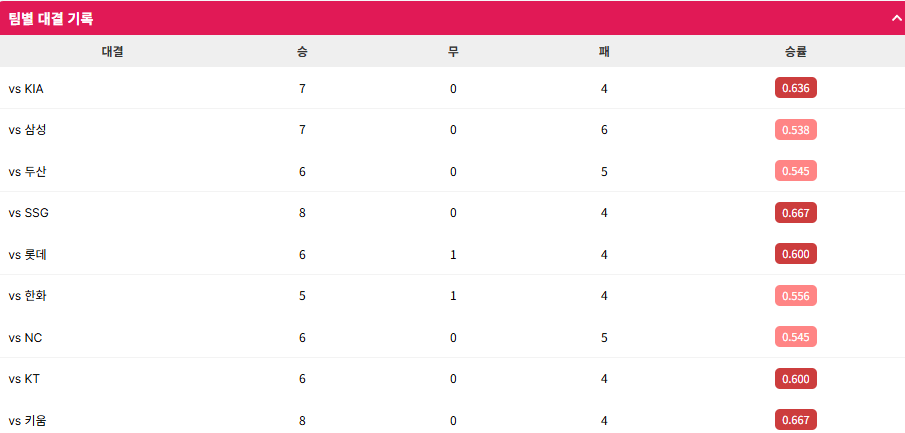The height and width of the screenshot is (433, 905).
Task: Click the 승률 column header
Action: 795,51
